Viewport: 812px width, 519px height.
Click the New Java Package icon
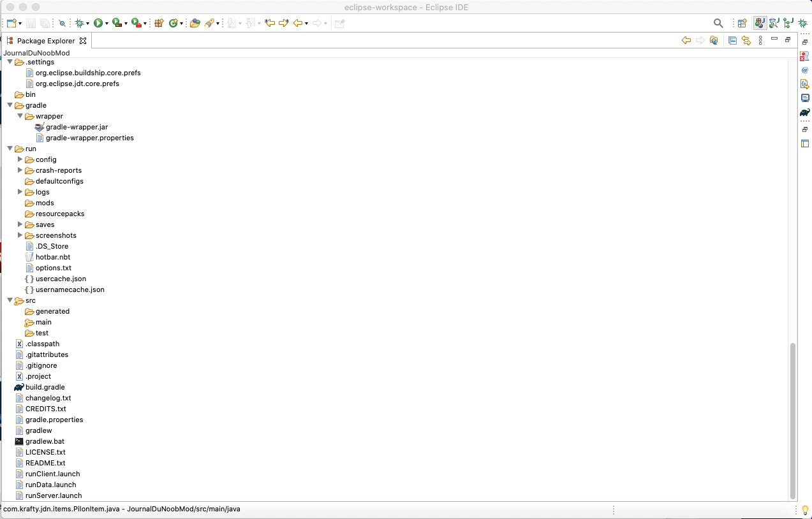coord(159,23)
